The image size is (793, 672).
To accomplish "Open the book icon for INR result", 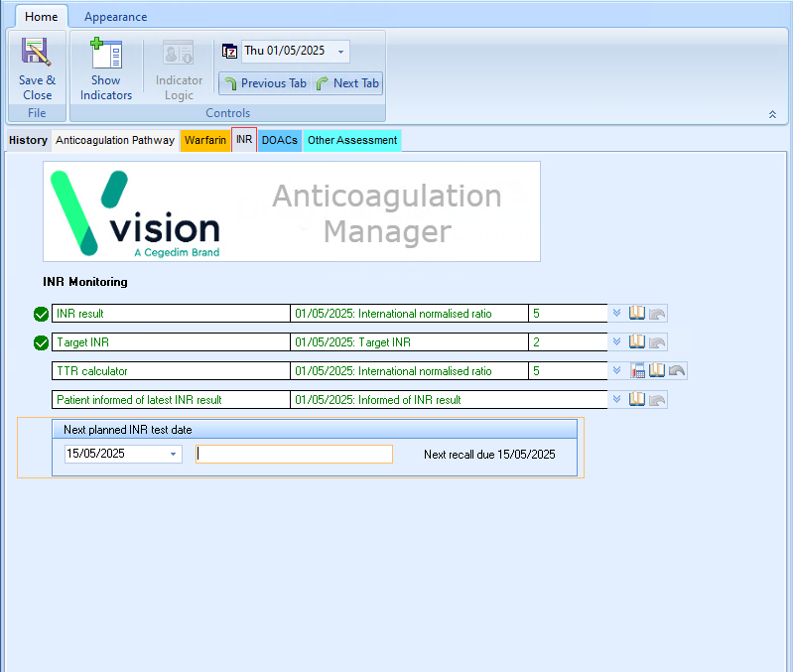I will click(637, 313).
